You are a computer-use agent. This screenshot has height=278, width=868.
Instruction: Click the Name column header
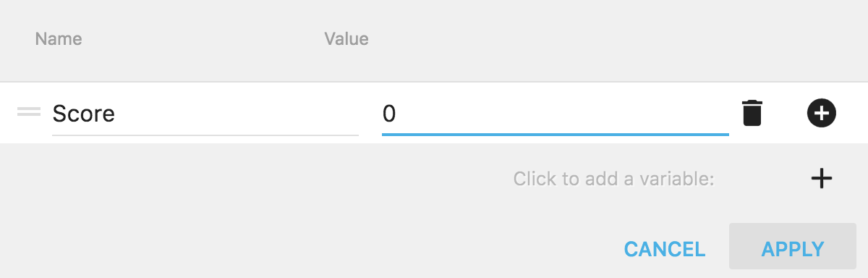click(59, 38)
